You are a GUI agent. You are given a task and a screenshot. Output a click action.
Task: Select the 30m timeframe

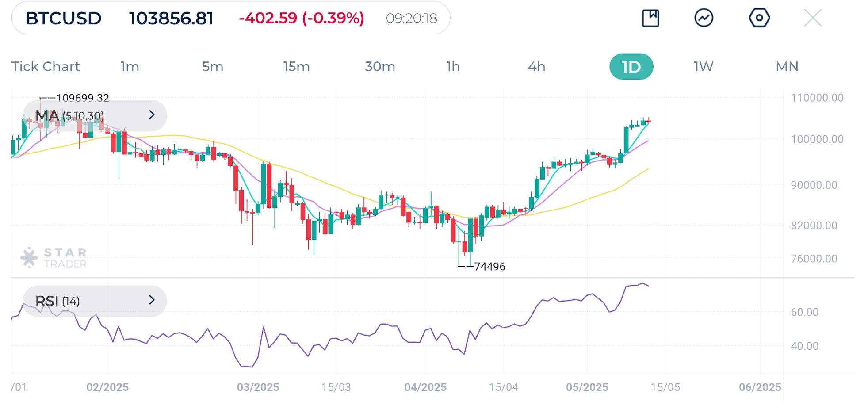point(380,66)
